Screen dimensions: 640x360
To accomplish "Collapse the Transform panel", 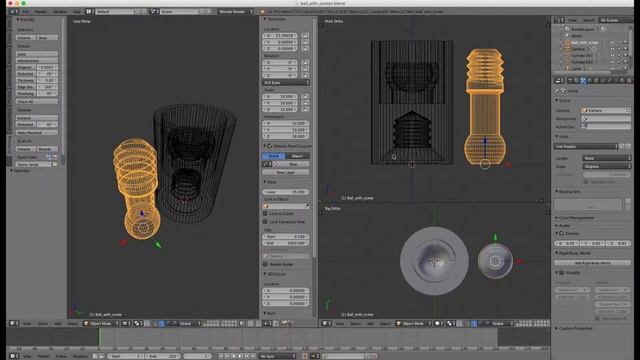I will [276, 19].
